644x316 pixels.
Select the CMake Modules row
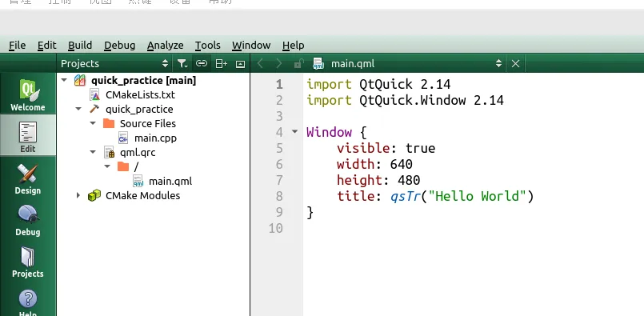pyautogui.click(x=142, y=195)
